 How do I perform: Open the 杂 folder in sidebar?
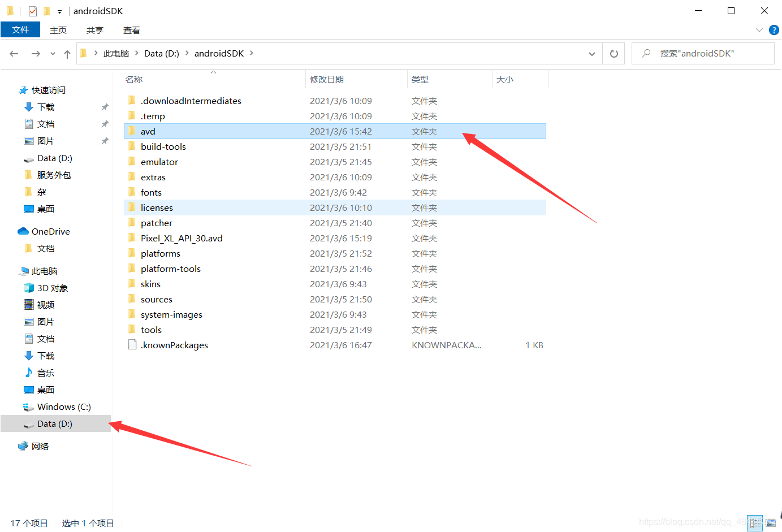35,192
